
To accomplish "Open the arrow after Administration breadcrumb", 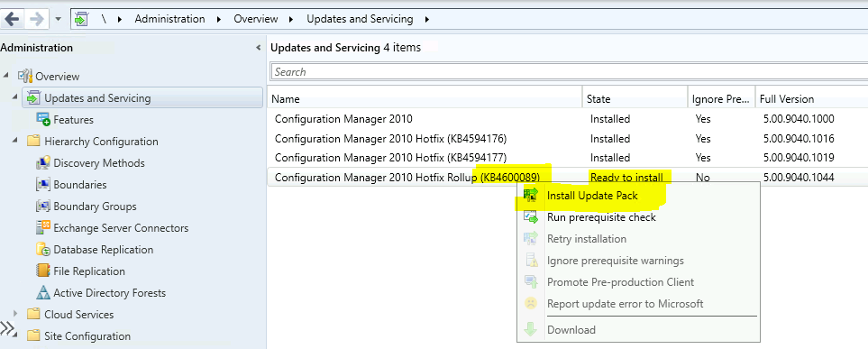I will (219, 20).
